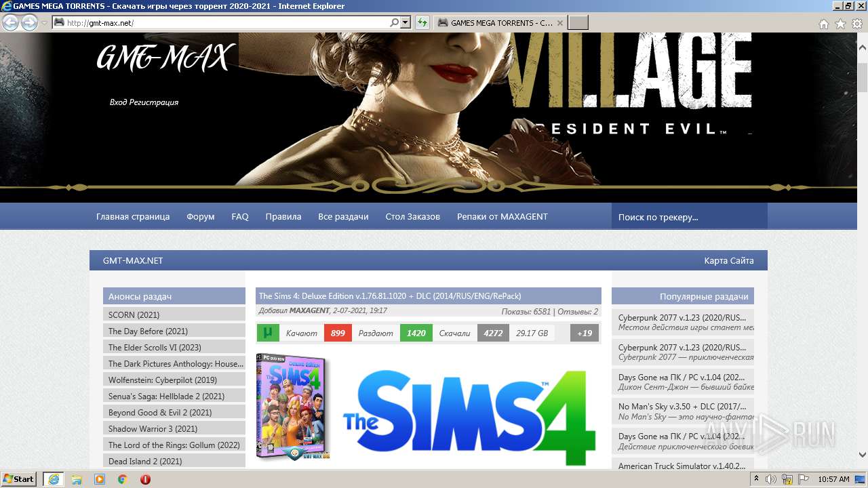Open The Elder Scrolls VI (2023) announcement
Screen dimensions: 868x488
point(174,347)
